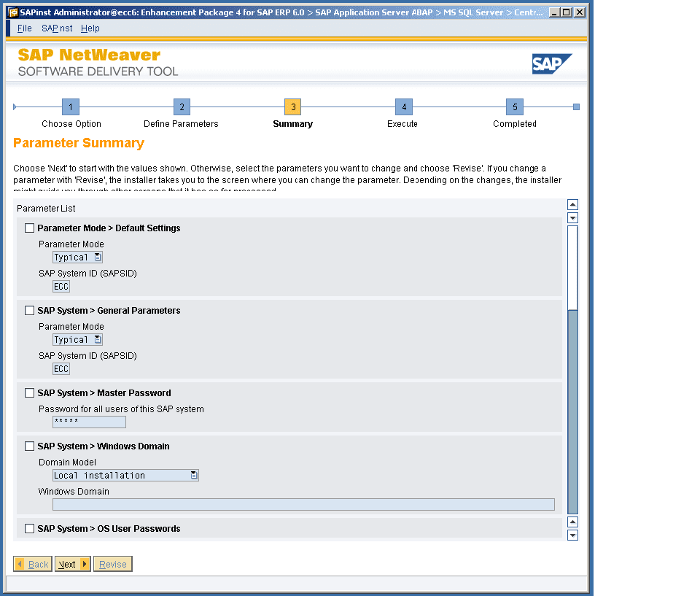The height and width of the screenshot is (596, 700).
Task: Check SAP System > Windows Domain checkbox
Action: (x=29, y=446)
